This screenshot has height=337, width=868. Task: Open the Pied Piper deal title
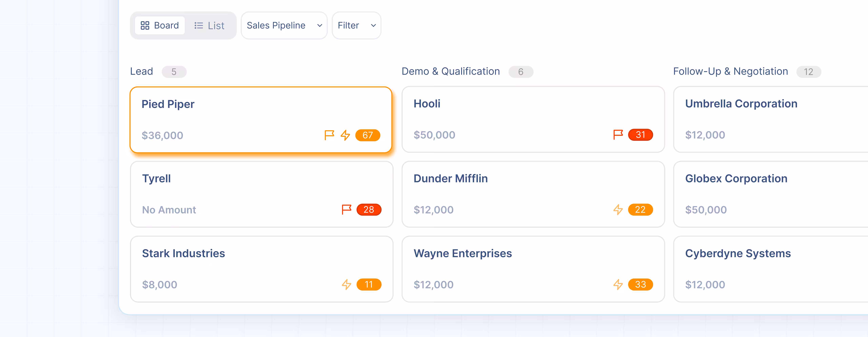(x=168, y=104)
